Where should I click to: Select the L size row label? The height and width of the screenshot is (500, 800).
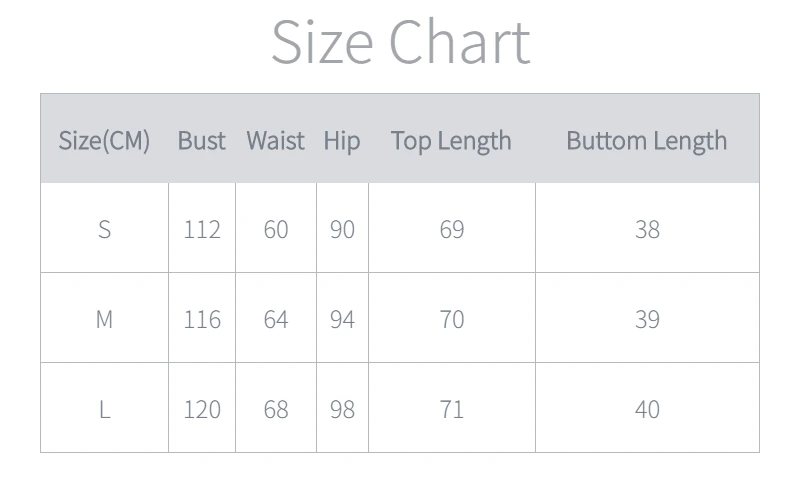point(104,409)
